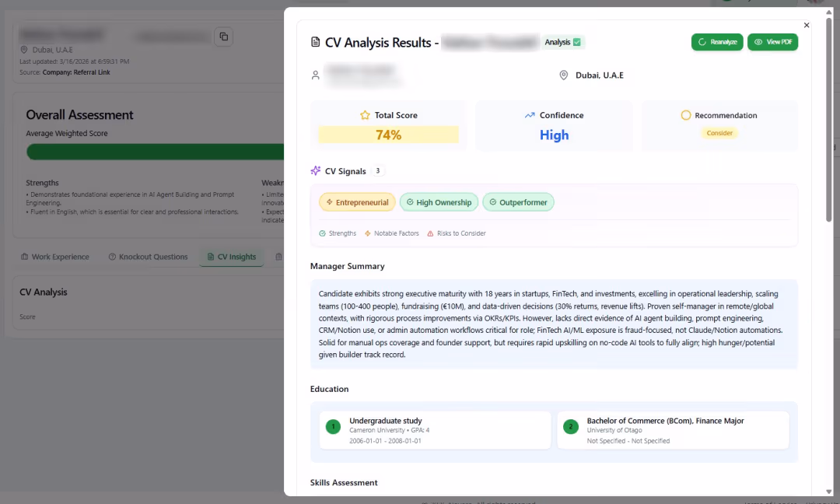This screenshot has width=840, height=504.
Task: Click the document icon in CV Analysis Results title
Action: (x=315, y=43)
